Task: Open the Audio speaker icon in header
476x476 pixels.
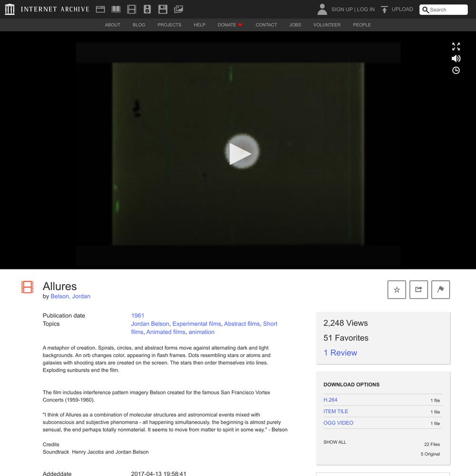Action: coord(147,9)
